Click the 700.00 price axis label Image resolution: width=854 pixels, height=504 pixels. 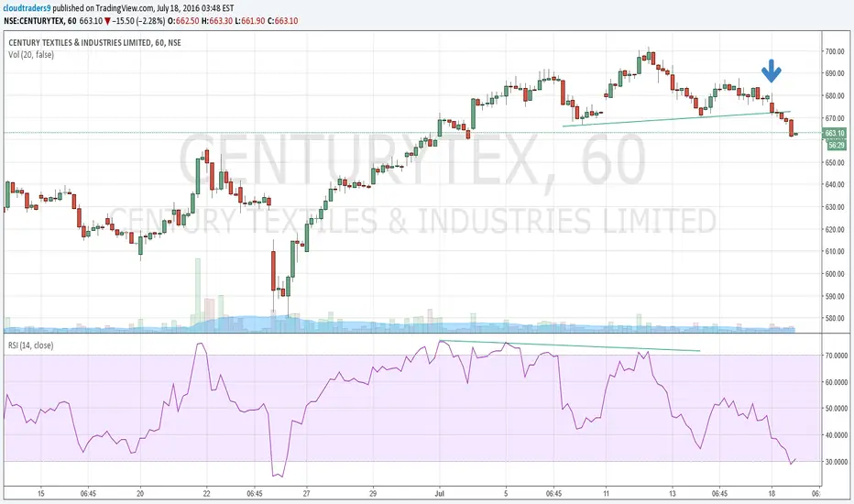[x=834, y=51]
